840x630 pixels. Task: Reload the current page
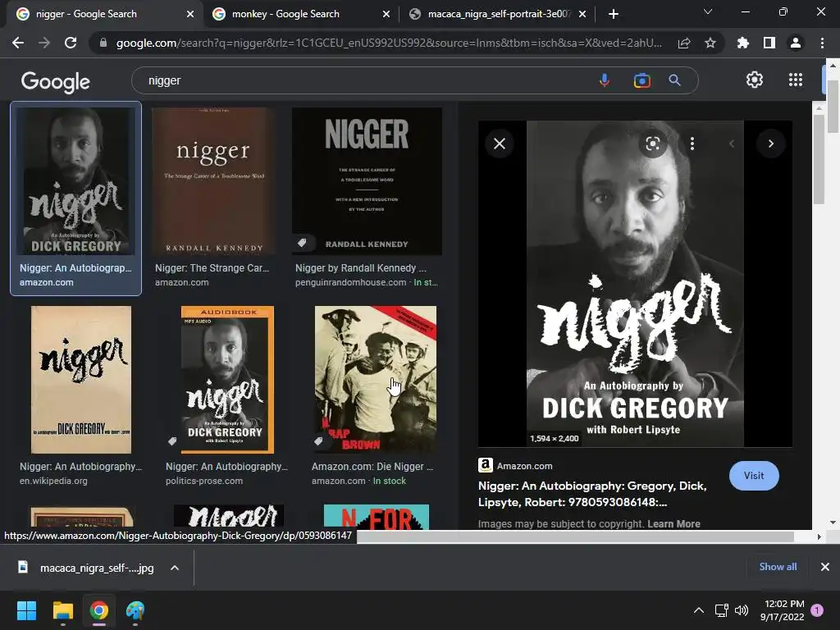71,43
